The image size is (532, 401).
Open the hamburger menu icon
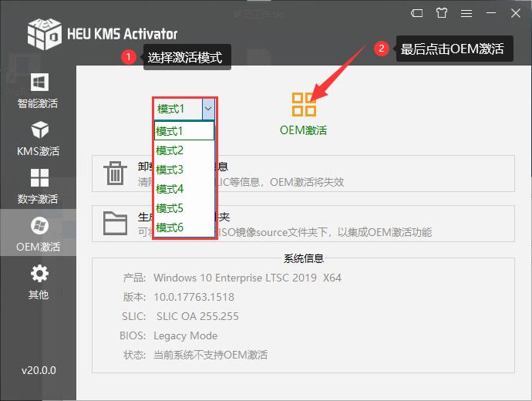click(466, 13)
